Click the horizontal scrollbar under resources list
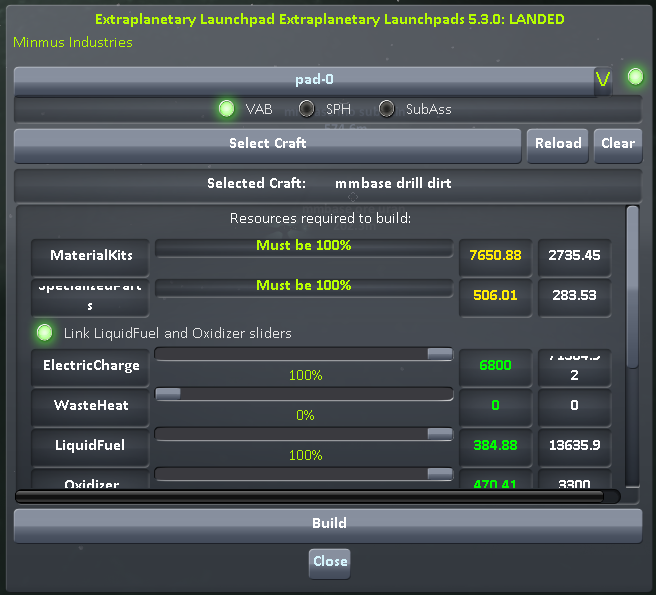The height and width of the screenshot is (595, 656). click(x=310, y=497)
